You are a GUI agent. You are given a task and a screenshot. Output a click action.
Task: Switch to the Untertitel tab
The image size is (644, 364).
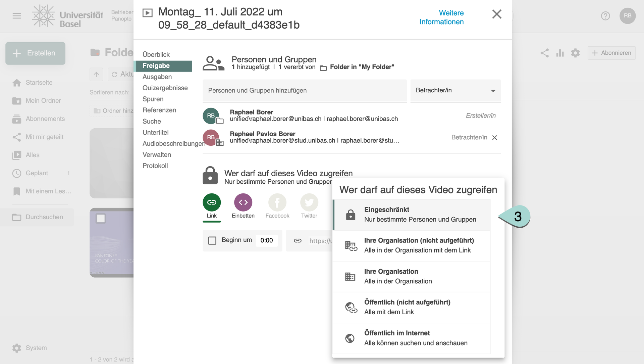coord(155,132)
